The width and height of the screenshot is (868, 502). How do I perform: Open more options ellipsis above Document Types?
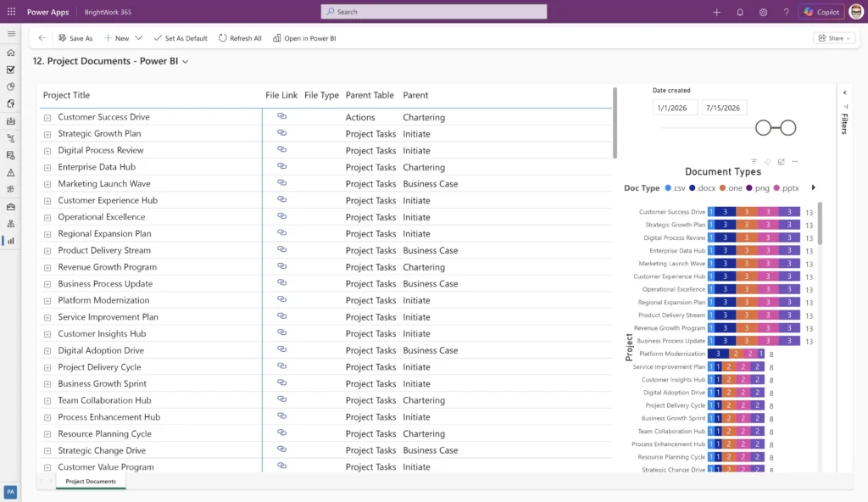(x=795, y=162)
